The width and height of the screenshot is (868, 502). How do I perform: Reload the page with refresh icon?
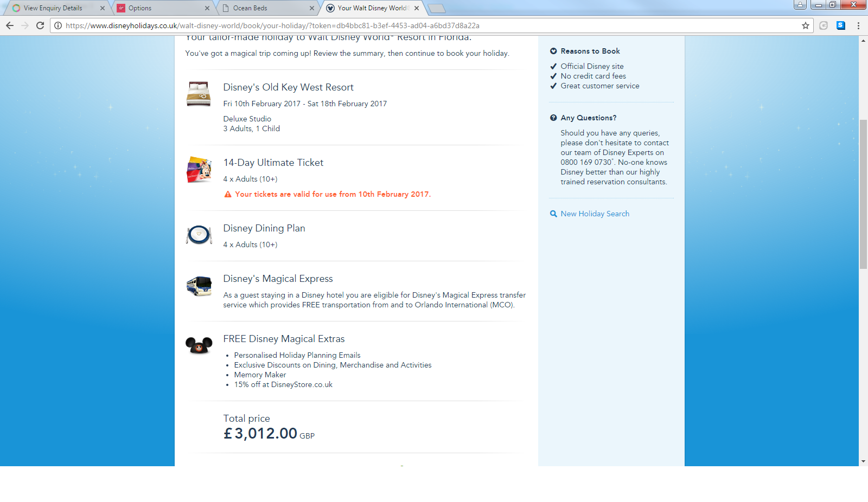click(x=40, y=25)
